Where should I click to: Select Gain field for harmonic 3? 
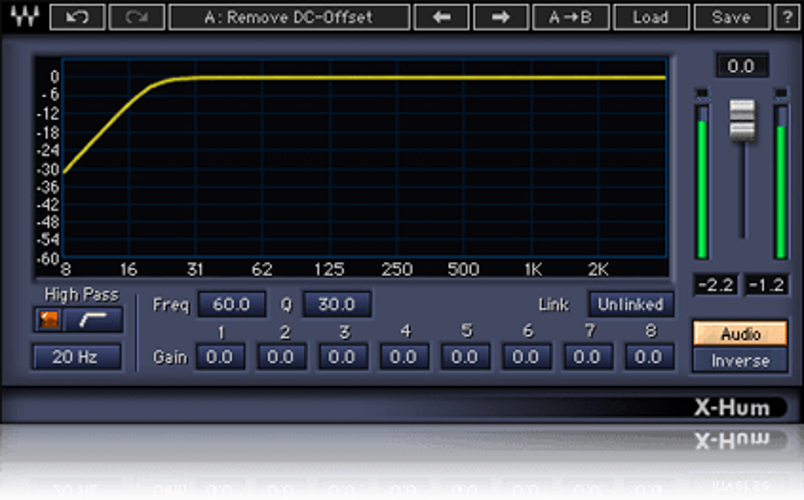click(342, 356)
